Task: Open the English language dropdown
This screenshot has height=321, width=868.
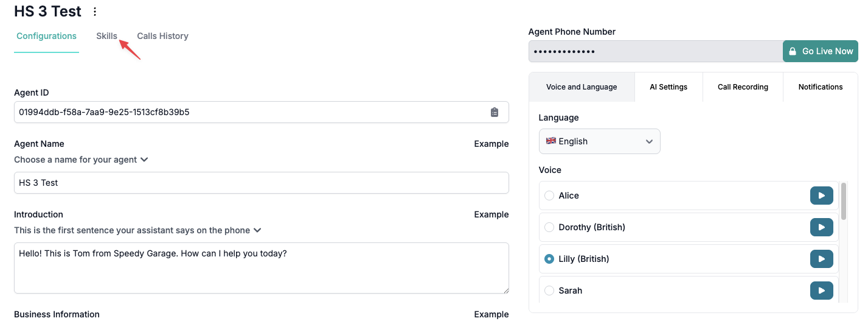Action: (599, 141)
